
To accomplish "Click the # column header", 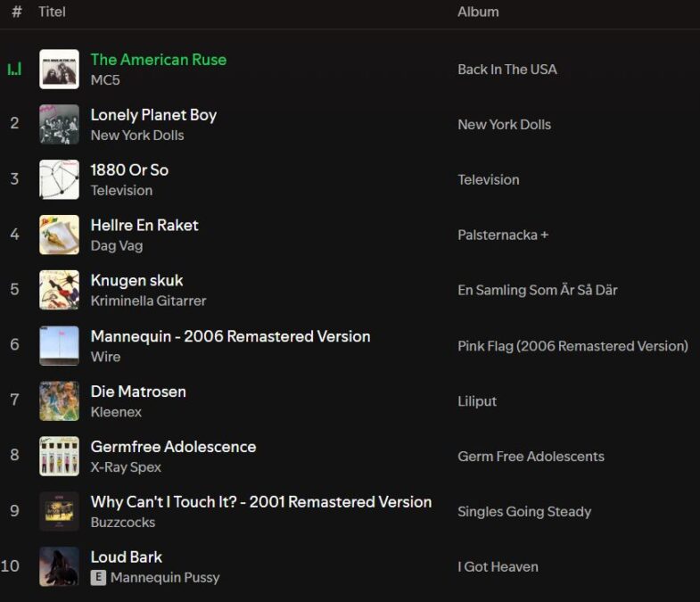I will (17, 12).
